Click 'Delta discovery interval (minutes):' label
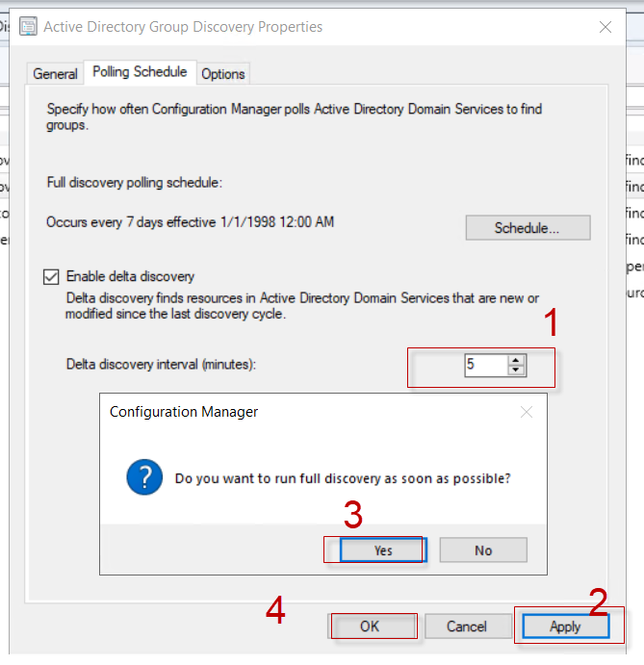The height and width of the screenshot is (665, 644). (161, 365)
